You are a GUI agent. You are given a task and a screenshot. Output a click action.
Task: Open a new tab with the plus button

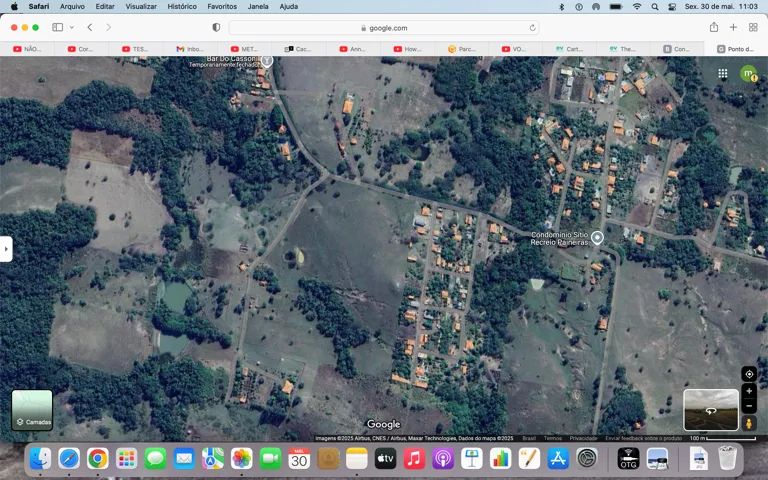(733, 27)
